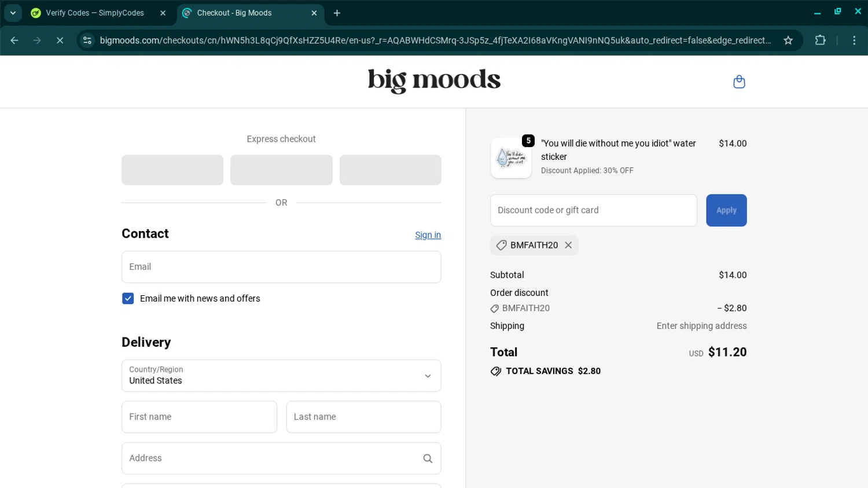The height and width of the screenshot is (488, 868).
Task: Go back to the previous page
Action: [x=14, y=40]
